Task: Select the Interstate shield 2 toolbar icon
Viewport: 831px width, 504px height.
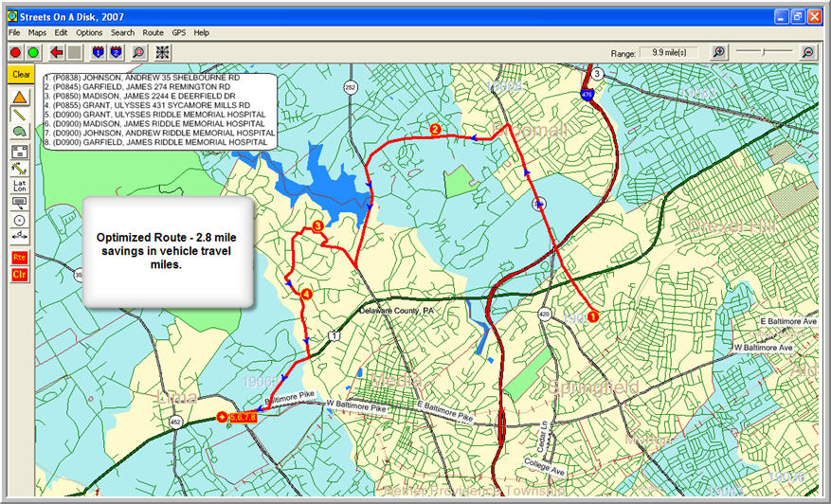Action: 116,52
